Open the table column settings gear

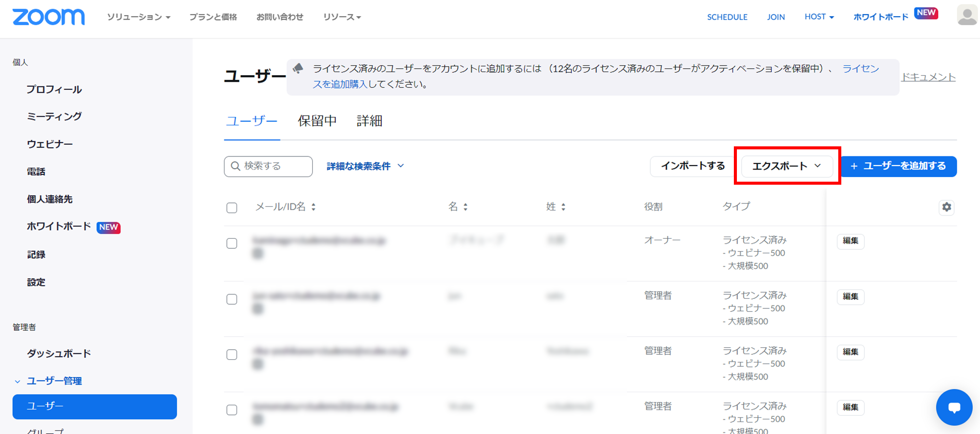(946, 207)
